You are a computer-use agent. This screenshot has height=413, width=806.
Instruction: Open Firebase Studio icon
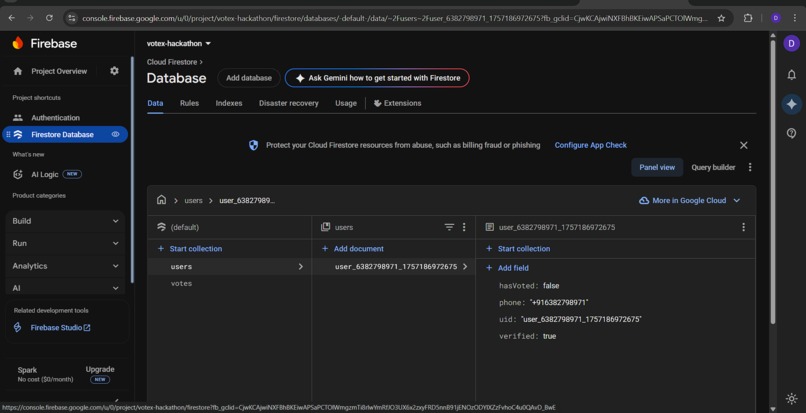[17, 328]
